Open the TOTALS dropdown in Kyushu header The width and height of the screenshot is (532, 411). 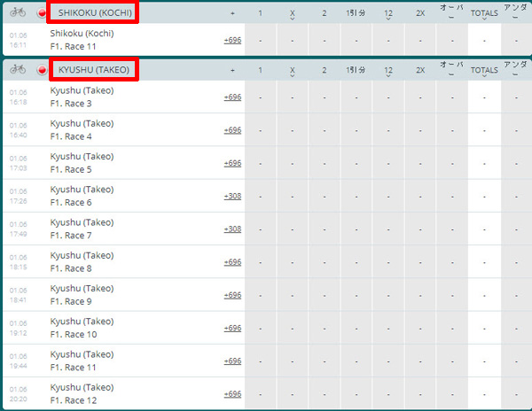484,71
